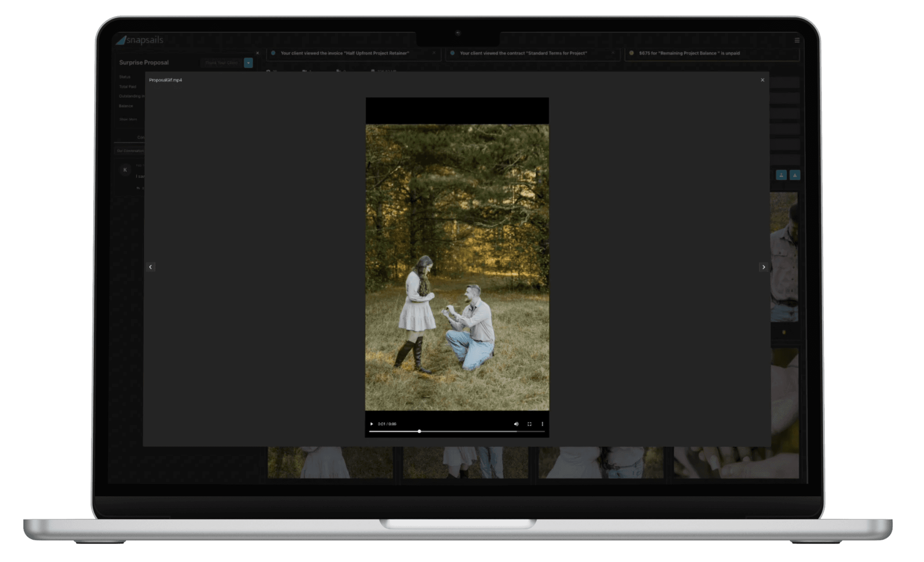The height and width of the screenshot is (562, 924).
Task: Open hamburger menu at top right
Action: 797,40
